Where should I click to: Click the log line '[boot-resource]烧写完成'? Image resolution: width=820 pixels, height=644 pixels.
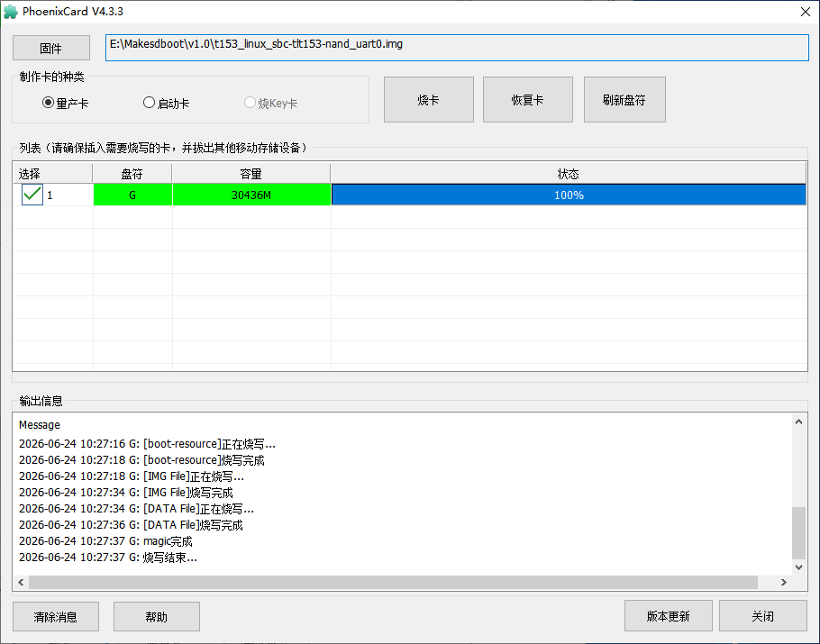[141, 460]
